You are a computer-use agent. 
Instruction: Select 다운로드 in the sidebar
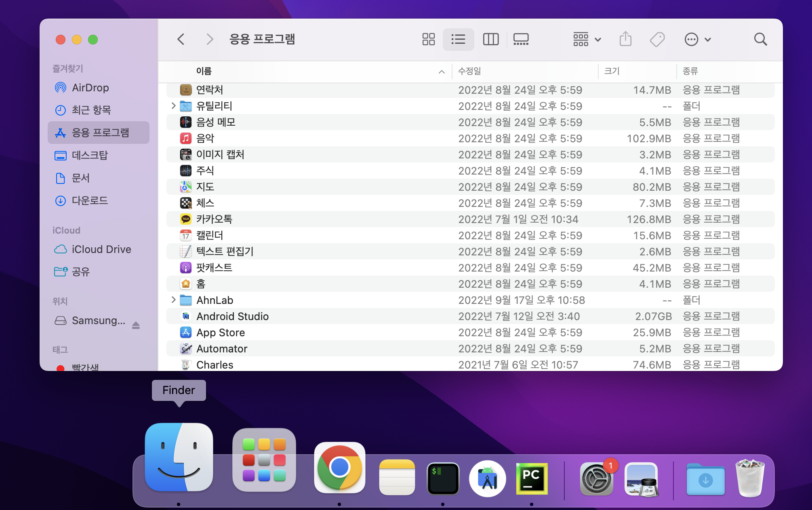click(x=90, y=200)
